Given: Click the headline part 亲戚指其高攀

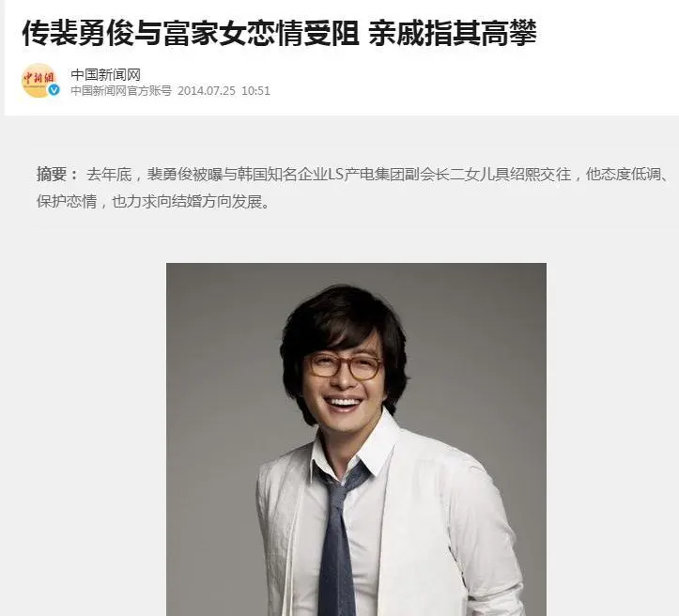Looking at the screenshot, I should [x=453, y=33].
